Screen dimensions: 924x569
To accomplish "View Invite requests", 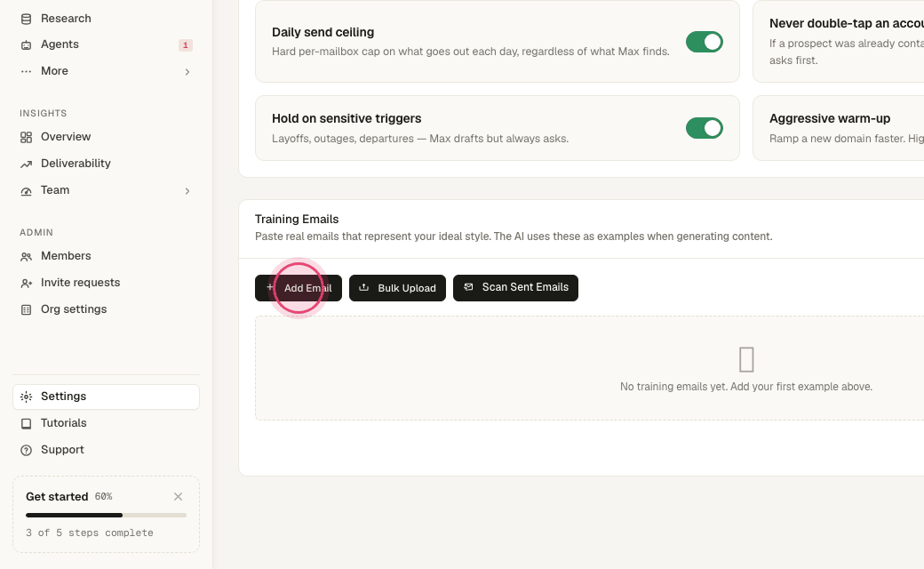I will tap(106, 283).
